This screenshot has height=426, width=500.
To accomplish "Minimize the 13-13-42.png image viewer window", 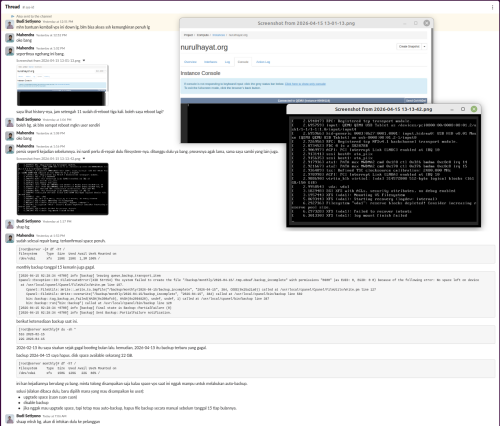I will pyautogui.click(x=452, y=109).
